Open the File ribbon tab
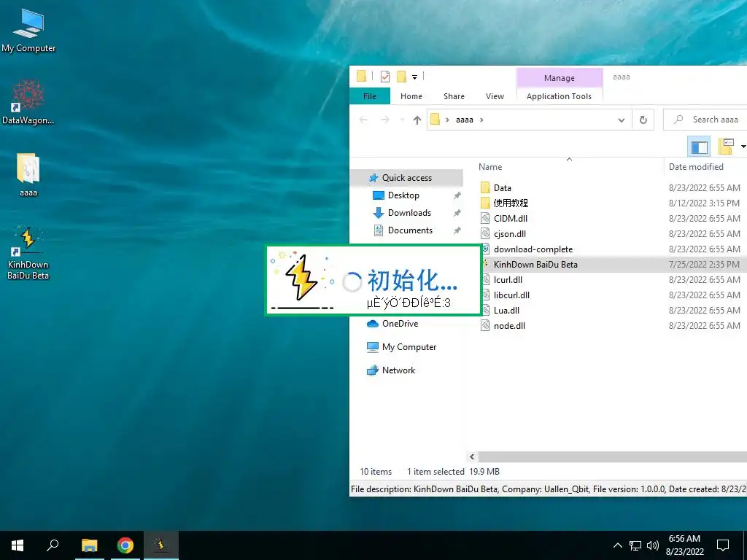Viewport: 747px width, 560px height. coord(370,96)
